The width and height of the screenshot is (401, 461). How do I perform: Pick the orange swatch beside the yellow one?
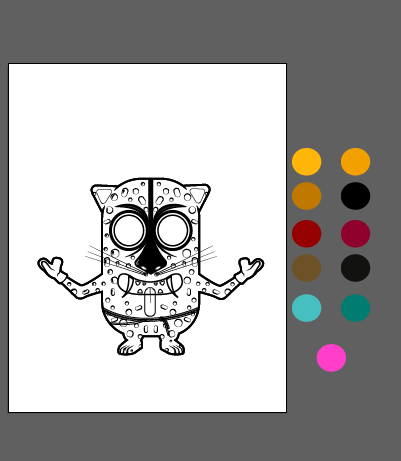(x=355, y=162)
